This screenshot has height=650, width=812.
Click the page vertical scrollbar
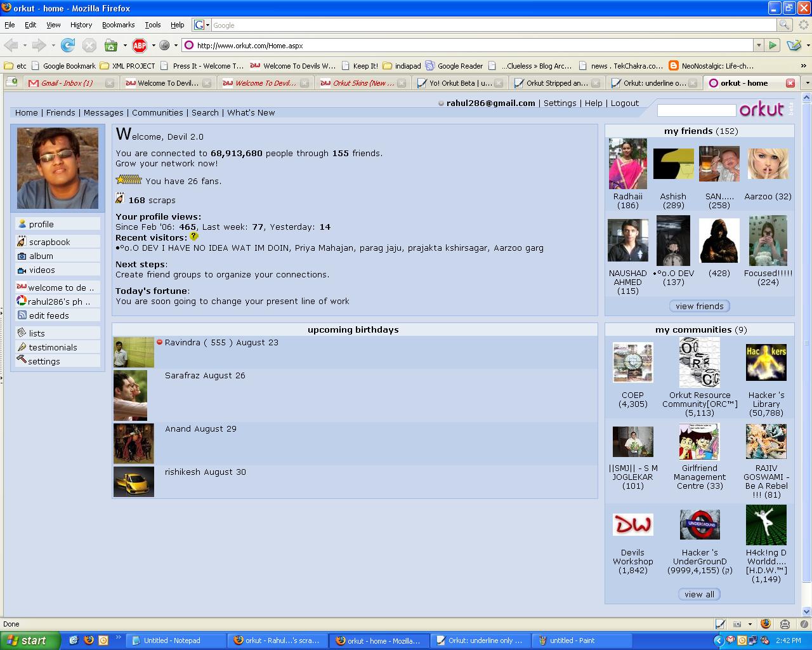[x=807, y=343]
